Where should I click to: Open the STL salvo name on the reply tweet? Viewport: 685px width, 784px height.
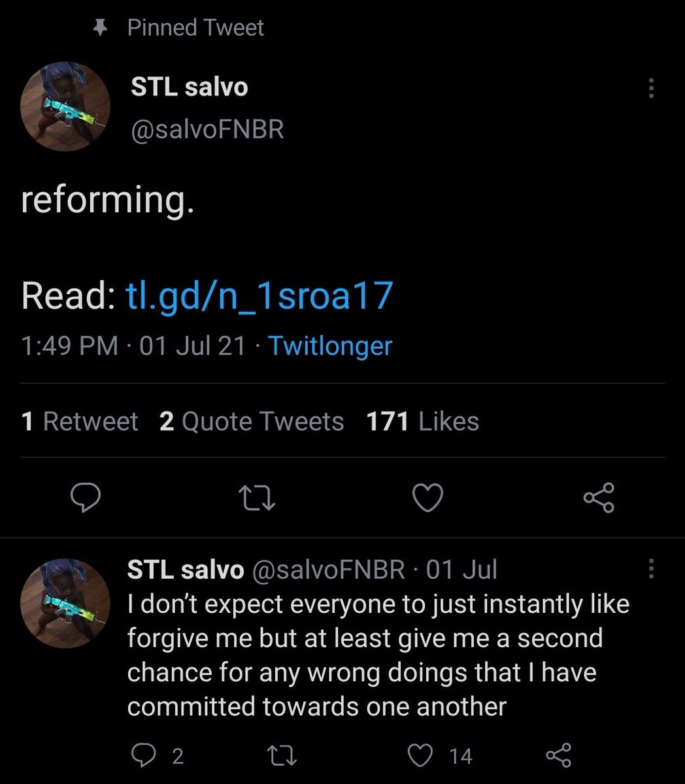[x=186, y=569]
